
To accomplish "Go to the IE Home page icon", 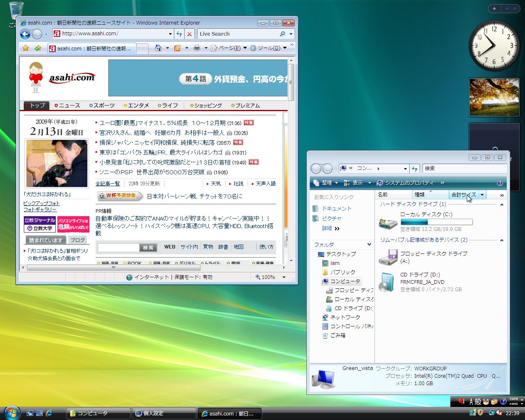I will pos(158,48).
